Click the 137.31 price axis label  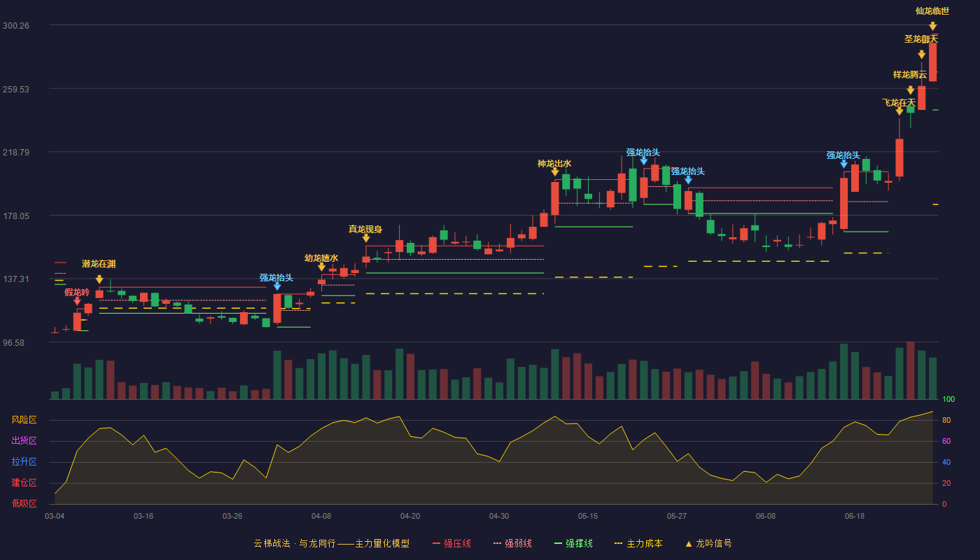coord(16,279)
